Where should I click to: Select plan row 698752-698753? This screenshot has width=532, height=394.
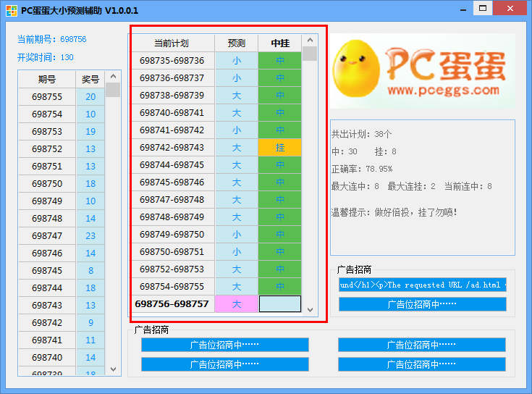coord(216,269)
